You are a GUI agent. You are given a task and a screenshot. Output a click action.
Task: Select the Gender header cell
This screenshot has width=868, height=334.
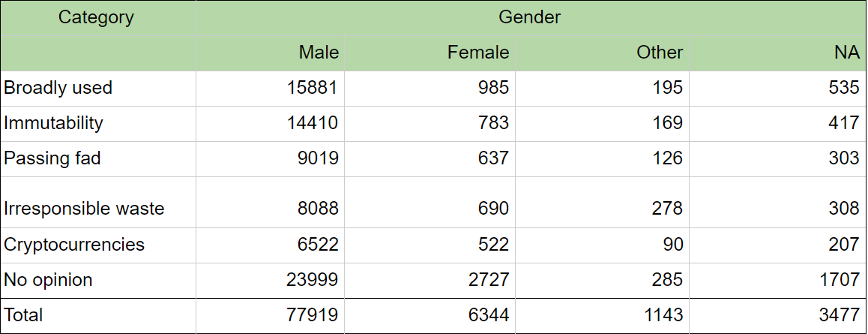click(x=531, y=18)
